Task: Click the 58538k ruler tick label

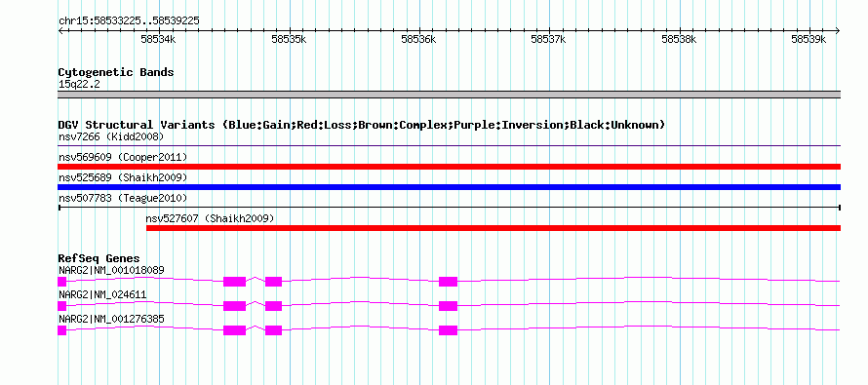Action: [679, 39]
